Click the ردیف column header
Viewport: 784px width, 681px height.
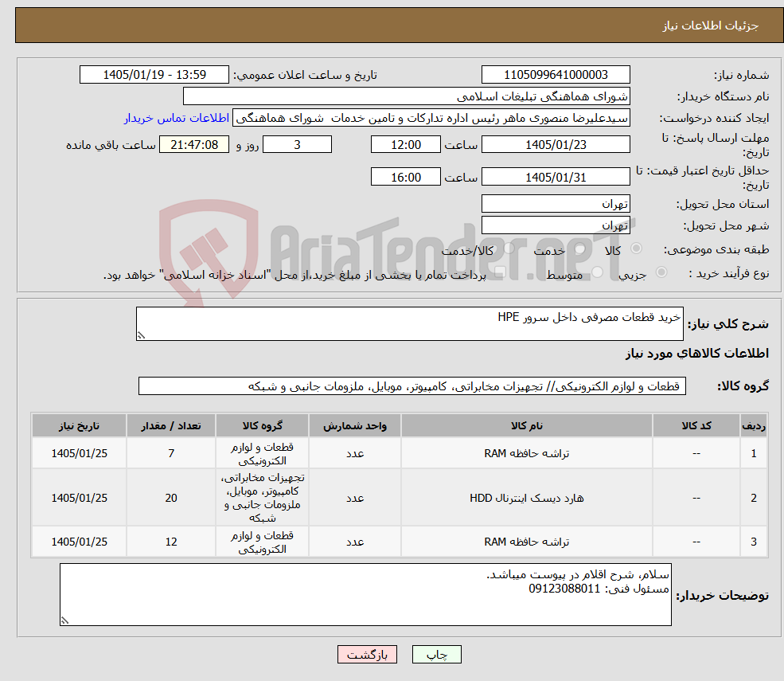[754, 426]
